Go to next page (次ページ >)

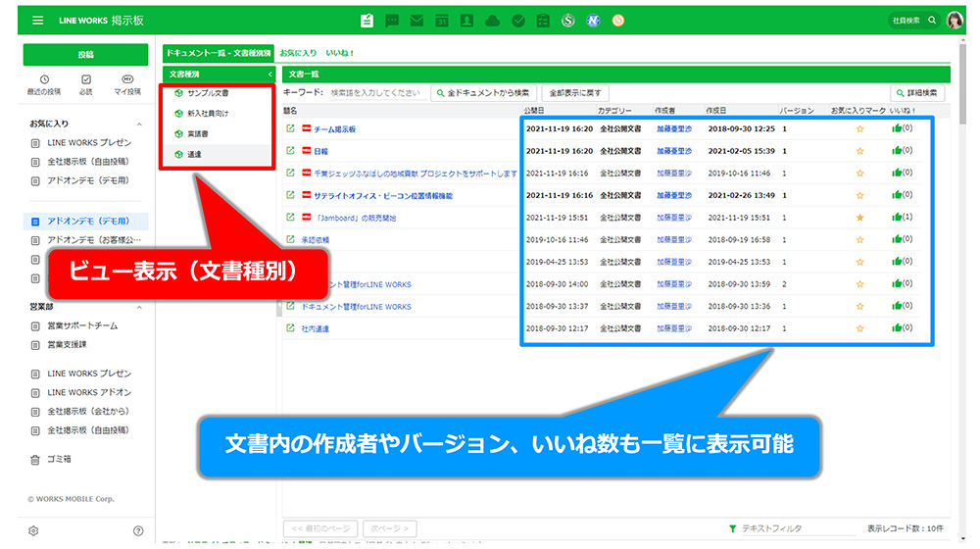(x=389, y=528)
